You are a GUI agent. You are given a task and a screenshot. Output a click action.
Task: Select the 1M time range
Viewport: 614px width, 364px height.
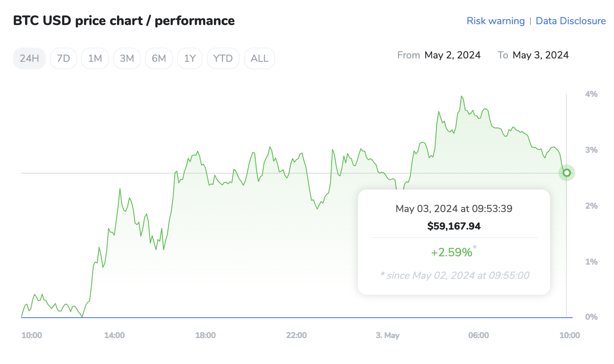pos(95,58)
